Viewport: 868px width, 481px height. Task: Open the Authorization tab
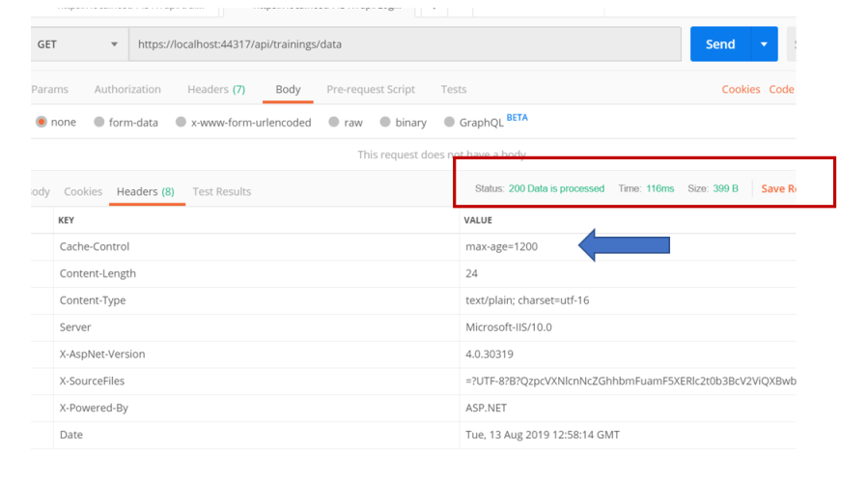[127, 90]
